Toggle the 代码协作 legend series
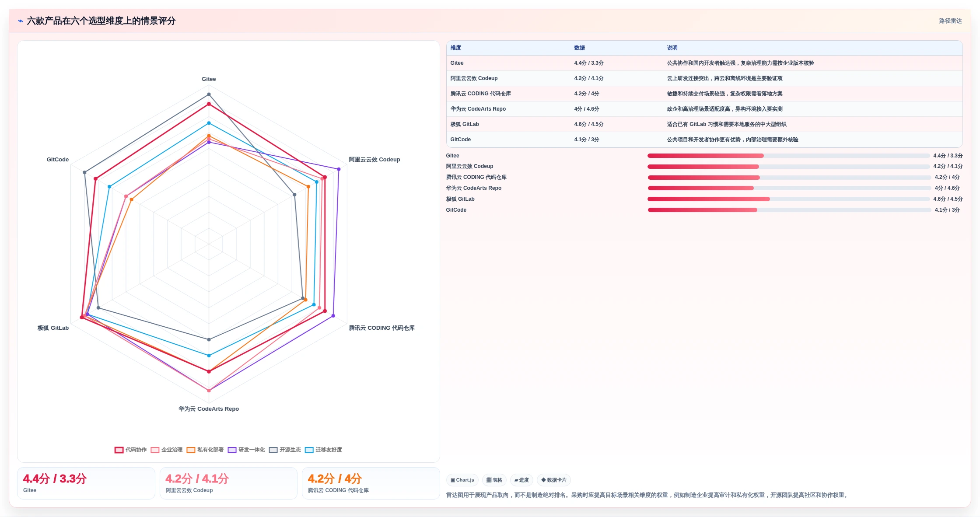Screen dimensions: 980x517 pyautogui.click(x=130, y=450)
